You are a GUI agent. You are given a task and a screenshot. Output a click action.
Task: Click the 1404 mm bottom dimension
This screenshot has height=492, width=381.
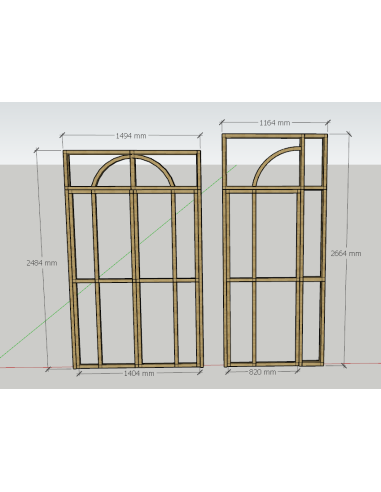tap(139, 373)
